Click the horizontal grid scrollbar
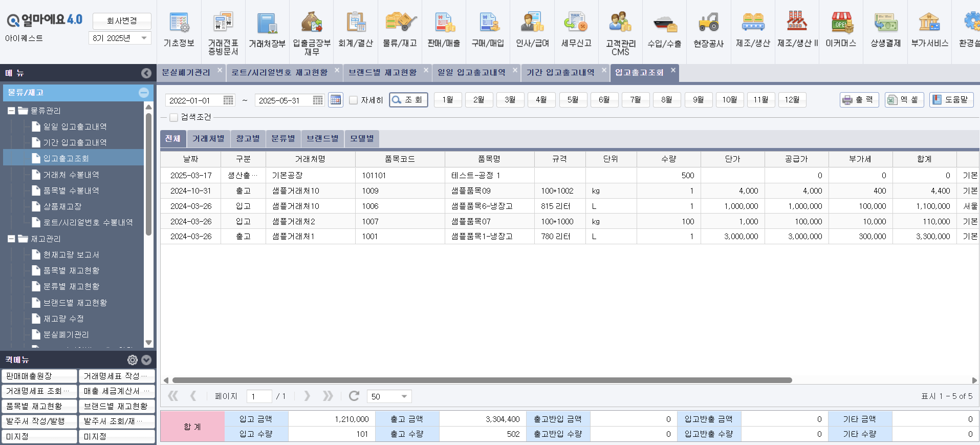This screenshot has width=980, height=445. (x=482, y=380)
